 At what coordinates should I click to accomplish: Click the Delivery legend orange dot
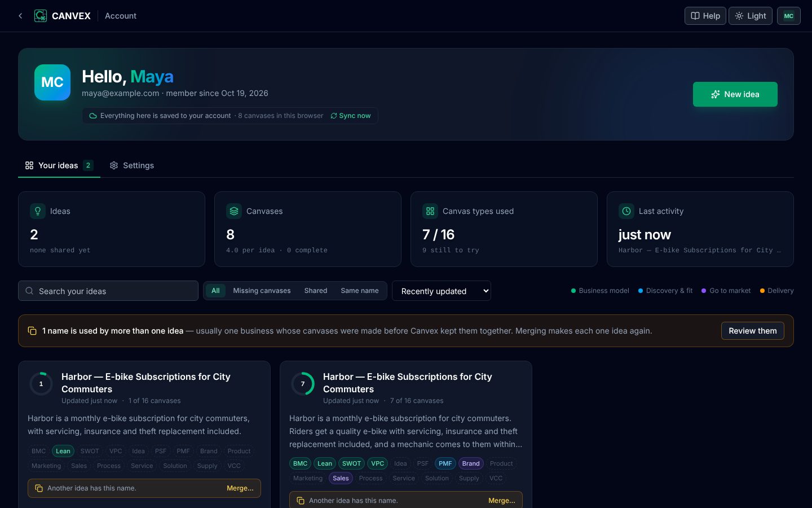762,291
